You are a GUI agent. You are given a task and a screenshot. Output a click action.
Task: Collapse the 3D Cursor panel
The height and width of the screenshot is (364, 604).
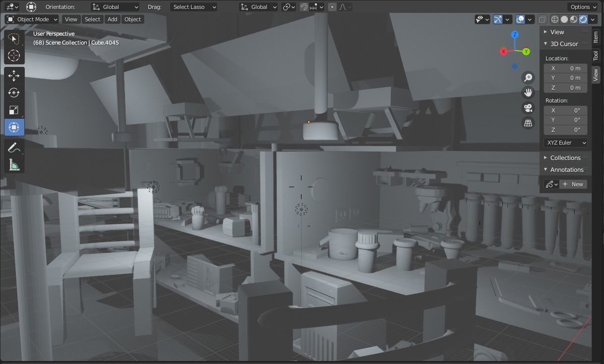[565, 44]
